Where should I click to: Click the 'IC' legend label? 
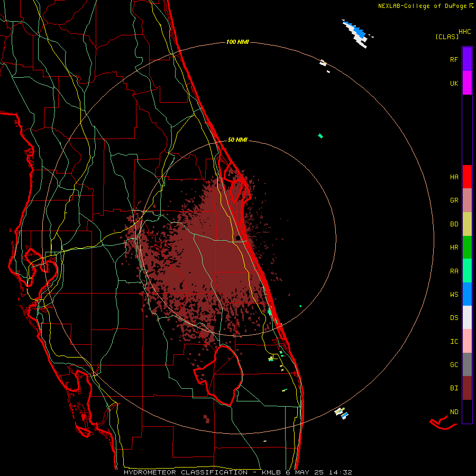tap(454, 342)
